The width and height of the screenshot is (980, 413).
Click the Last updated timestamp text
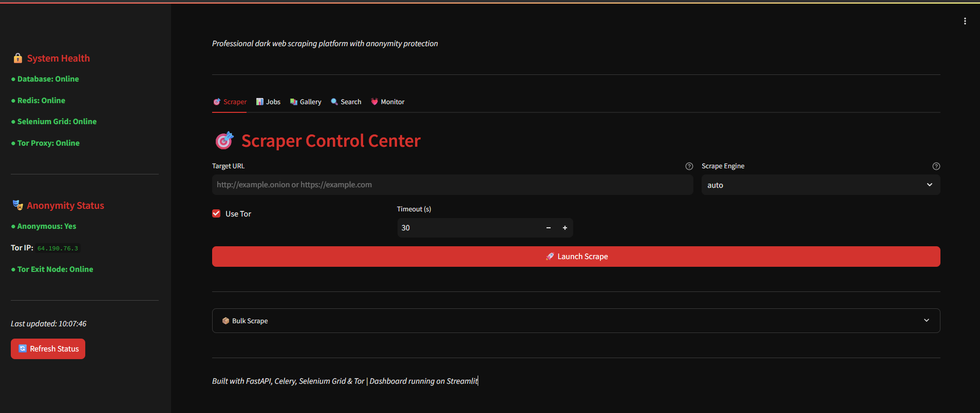[x=48, y=324]
